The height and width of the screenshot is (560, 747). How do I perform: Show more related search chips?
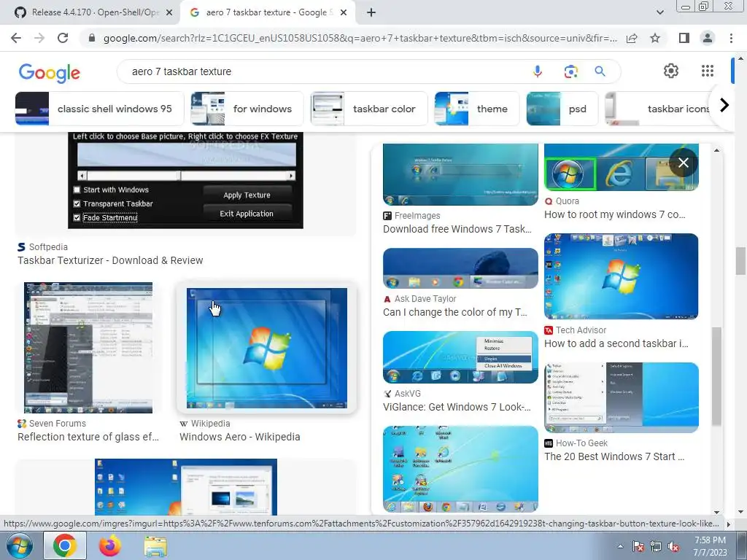724,105
